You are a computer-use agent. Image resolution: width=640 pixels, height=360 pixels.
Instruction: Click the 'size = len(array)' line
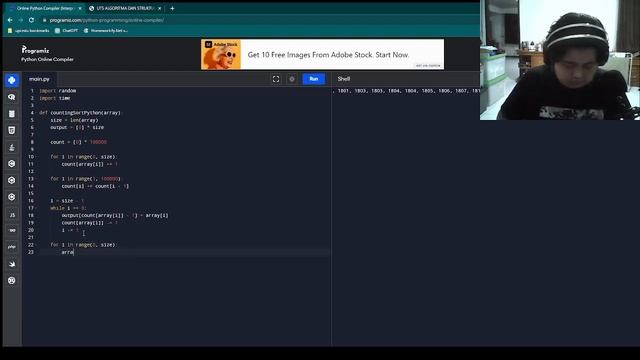[74, 120]
